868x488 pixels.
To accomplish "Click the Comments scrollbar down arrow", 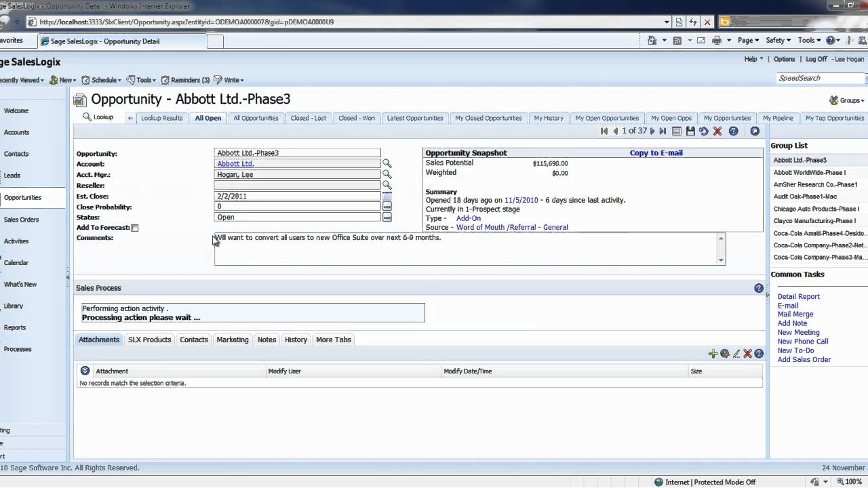I will [721, 260].
